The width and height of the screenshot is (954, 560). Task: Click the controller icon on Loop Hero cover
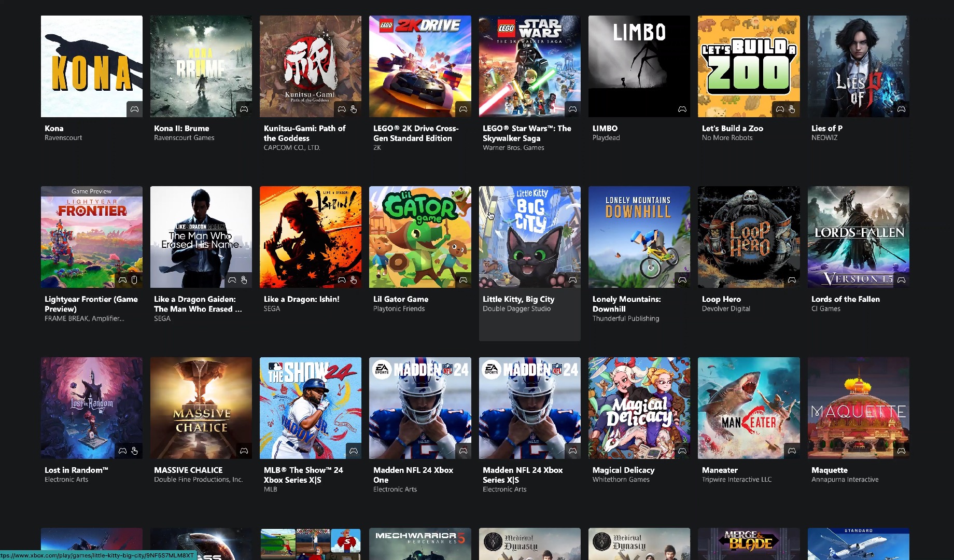tap(792, 280)
